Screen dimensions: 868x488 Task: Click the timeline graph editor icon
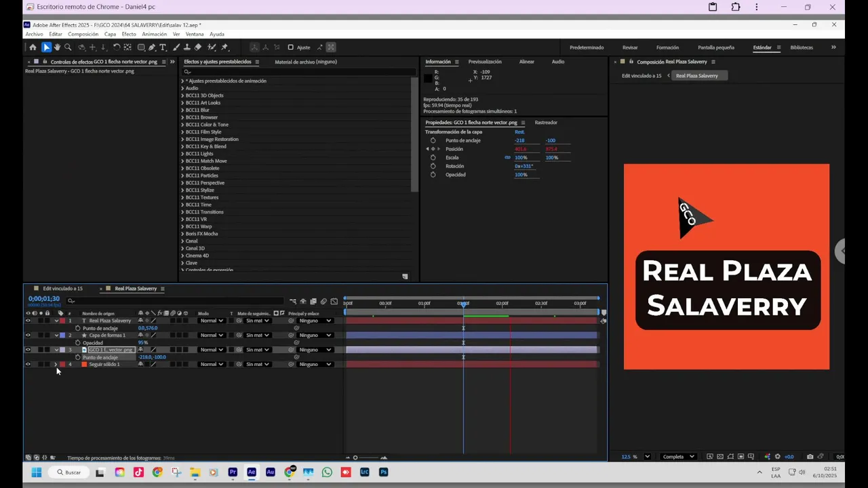click(334, 302)
